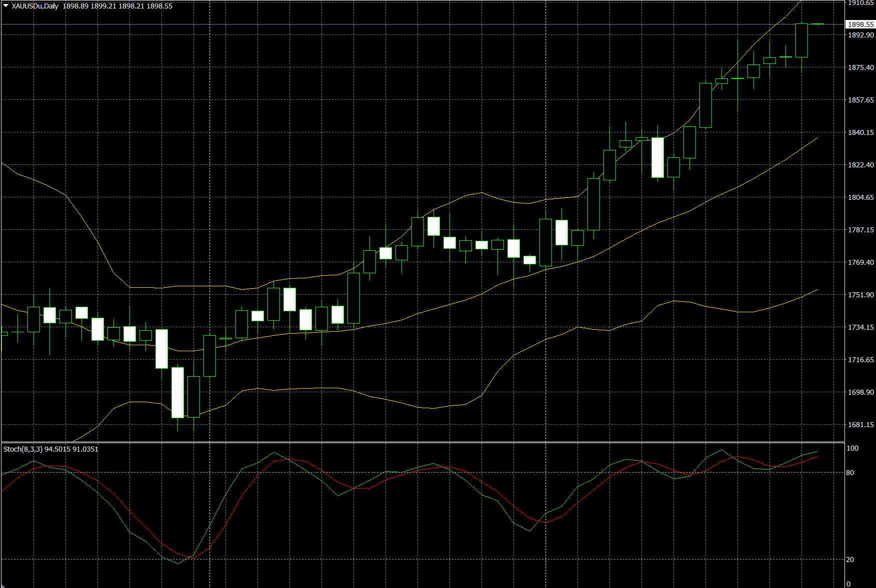Click the 1698.90 price scale label

pos(861,392)
